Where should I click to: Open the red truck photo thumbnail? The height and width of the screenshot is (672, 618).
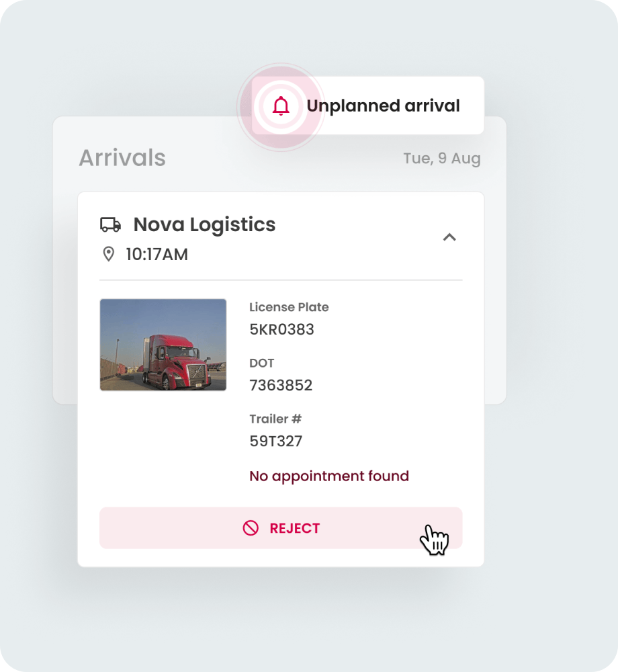pos(163,345)
